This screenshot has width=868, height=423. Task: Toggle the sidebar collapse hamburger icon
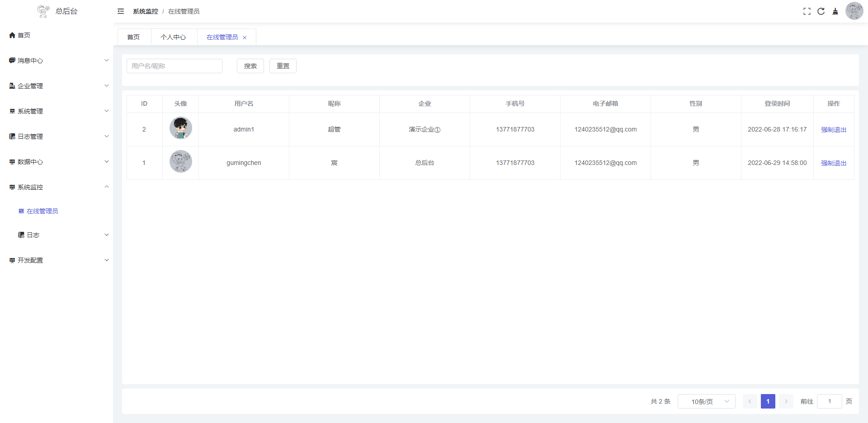[x=121, y=11]
